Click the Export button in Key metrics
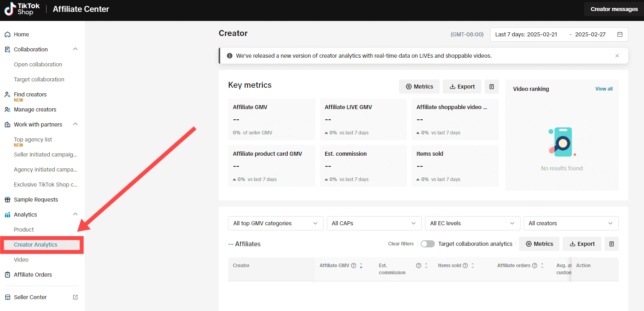This screenshot has width=644, height=311. (x=462, y=87)
